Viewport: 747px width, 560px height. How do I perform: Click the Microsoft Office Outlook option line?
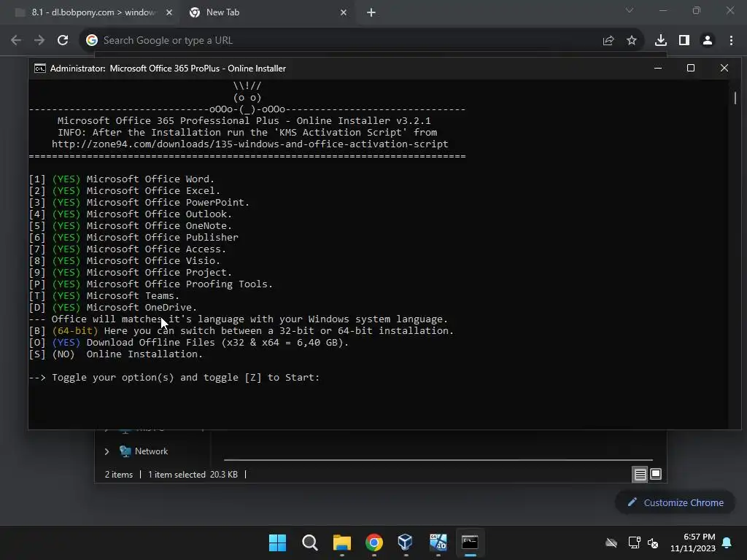tap(130, 214)
